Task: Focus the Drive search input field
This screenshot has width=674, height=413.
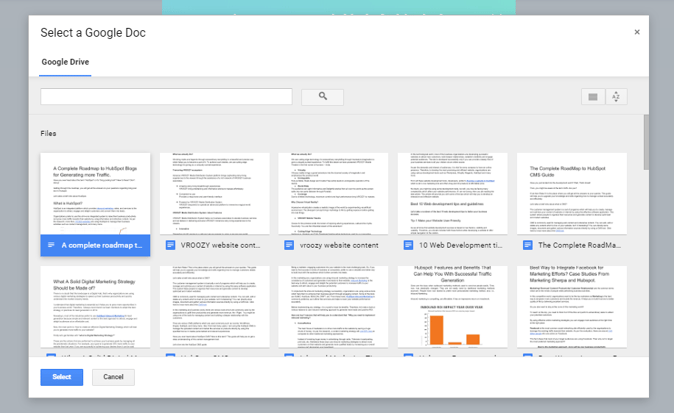Action: coord(166,97)
